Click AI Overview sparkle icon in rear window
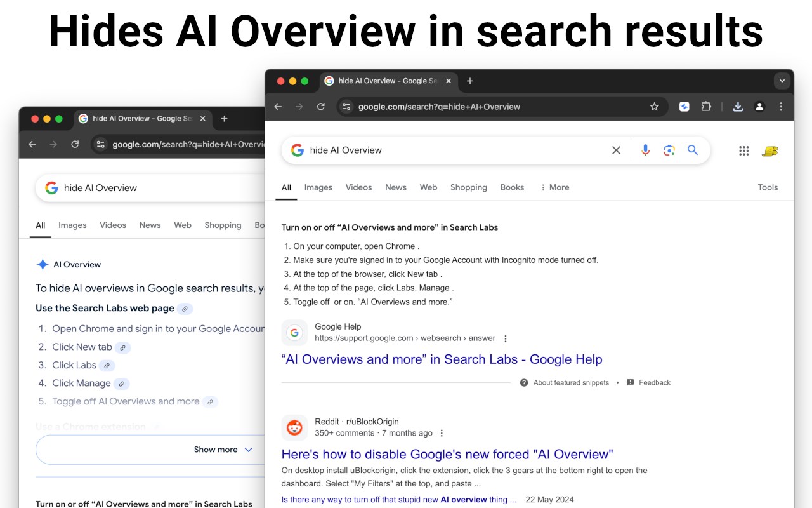The height and width of the screenshot is (508, 812). click(43, 265)
